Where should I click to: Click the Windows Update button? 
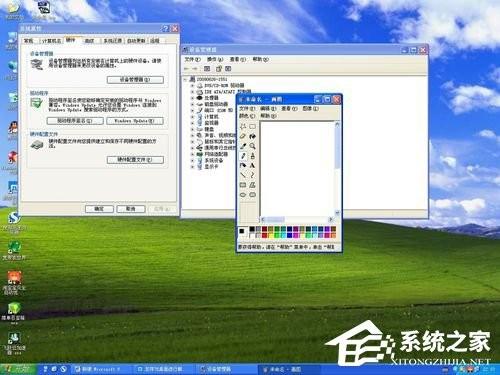pos(135,121)
